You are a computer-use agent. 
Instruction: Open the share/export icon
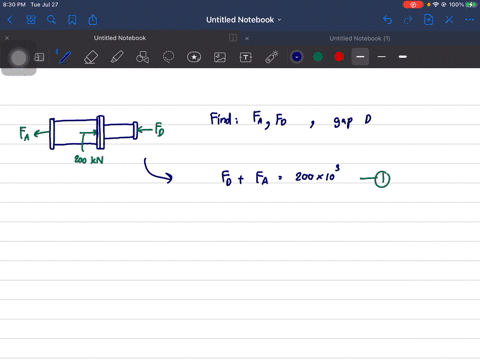point(93,20)
